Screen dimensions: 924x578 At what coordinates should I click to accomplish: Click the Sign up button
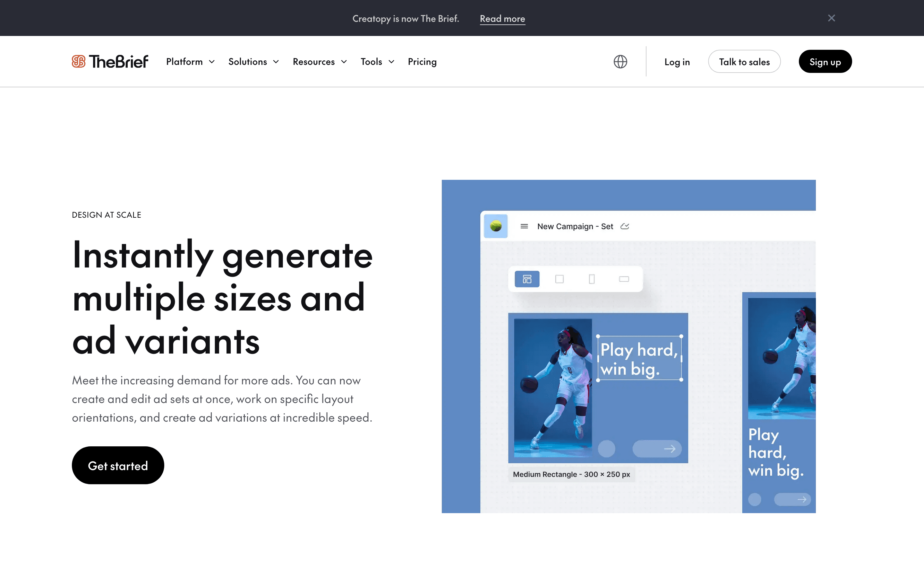(x=825, y=62)
